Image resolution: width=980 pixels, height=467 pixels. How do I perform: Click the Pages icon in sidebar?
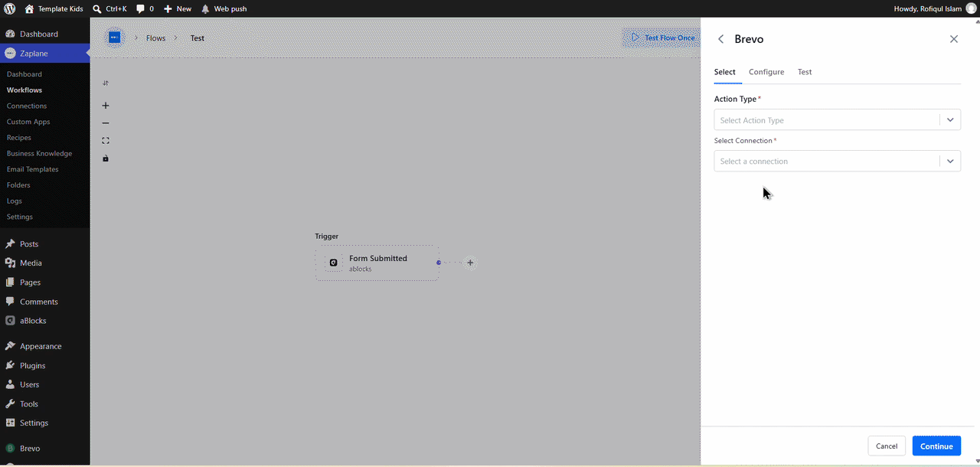(x=10, y=282)
